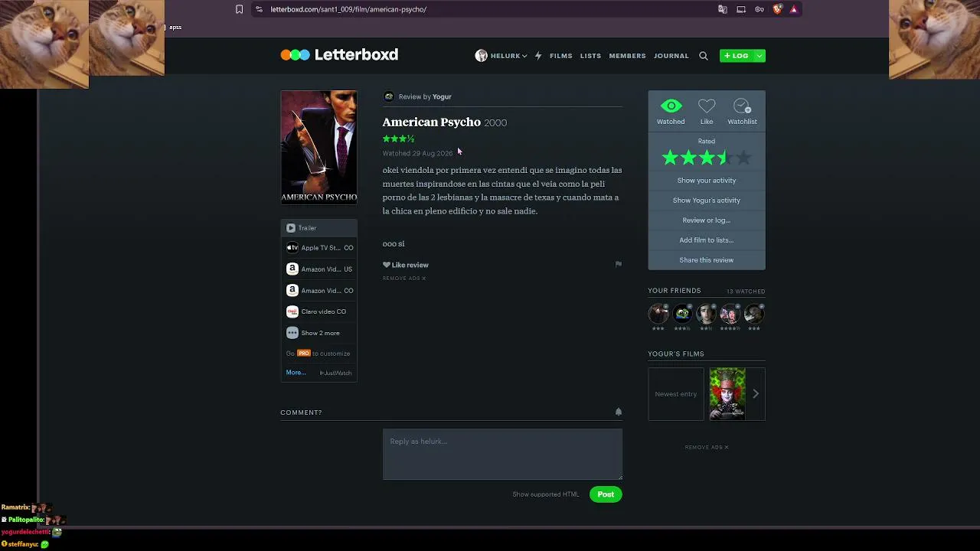Image resolution: width=980 pixels, height=551 pixels.
Task: Report this review with flag icon
Action: pos(619,264)
